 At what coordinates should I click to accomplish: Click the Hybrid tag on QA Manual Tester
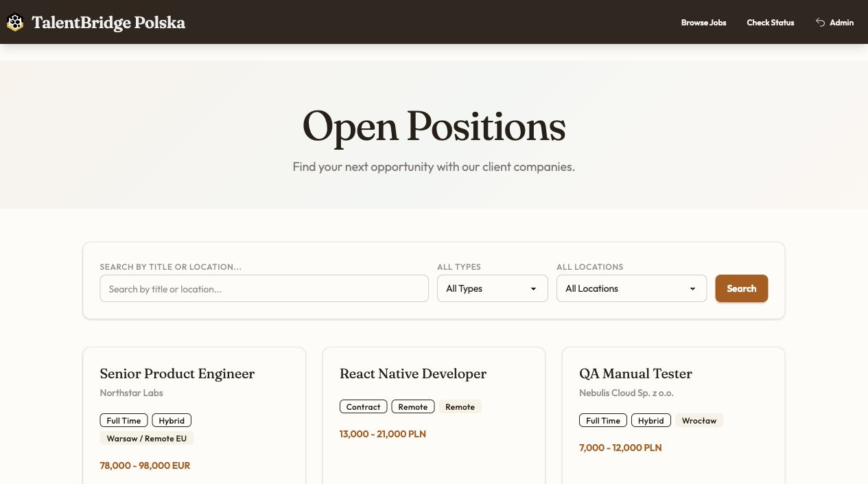[651, 420]
